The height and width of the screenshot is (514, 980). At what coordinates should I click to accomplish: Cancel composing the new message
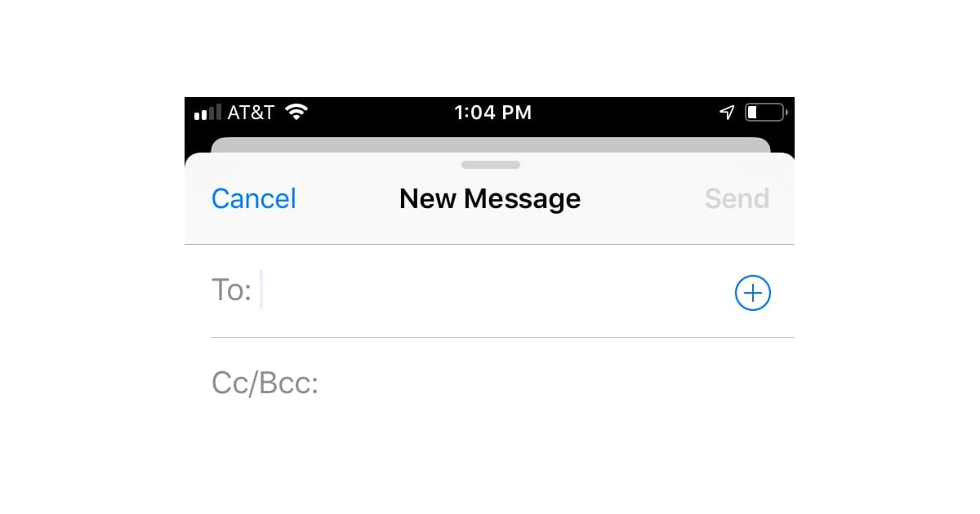(x=253, y=198)
